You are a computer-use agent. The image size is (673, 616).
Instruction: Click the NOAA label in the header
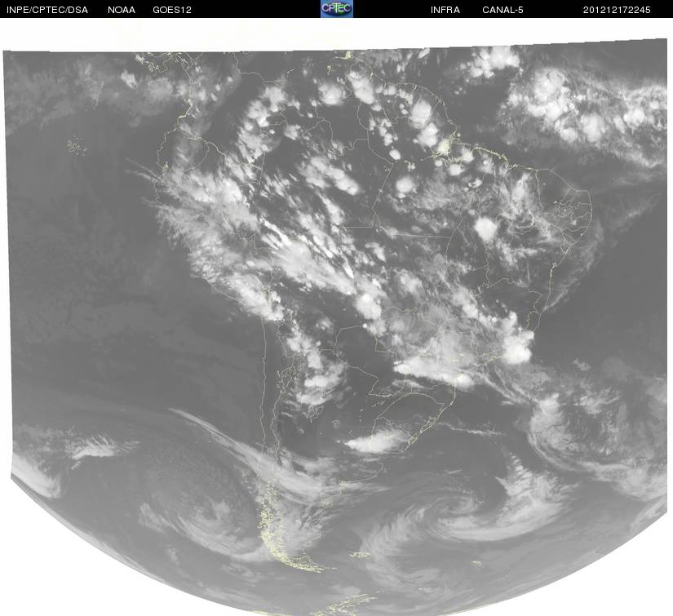pyautogui.click(x=122, y=10)
